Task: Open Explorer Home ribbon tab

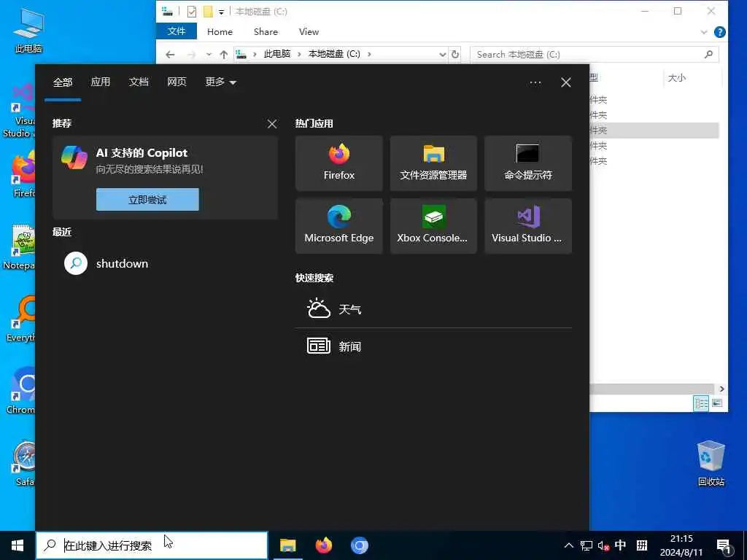Action: 220,31
